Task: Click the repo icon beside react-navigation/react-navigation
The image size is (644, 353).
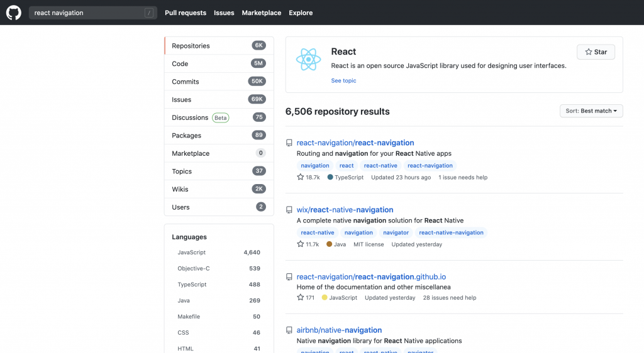Action: pos(289,143)
